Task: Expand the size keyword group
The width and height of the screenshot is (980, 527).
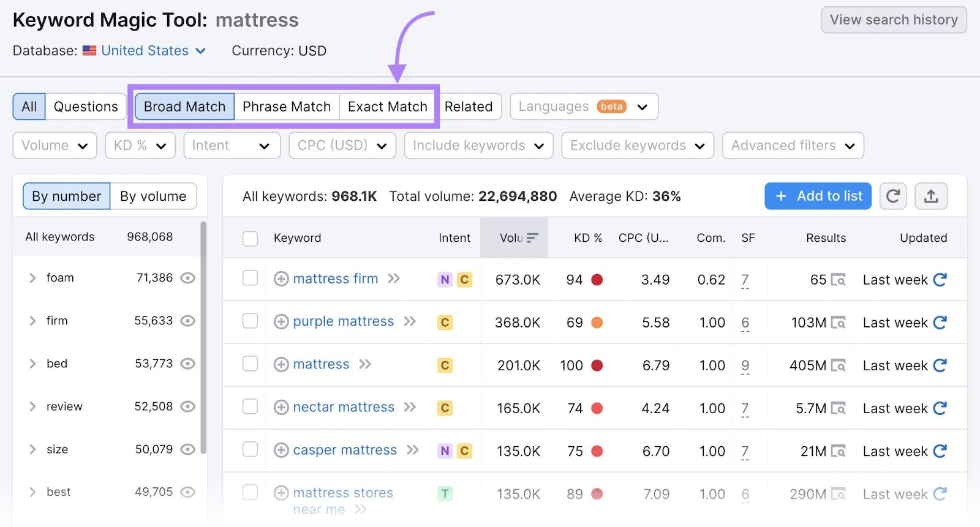Action: [32, 449]
